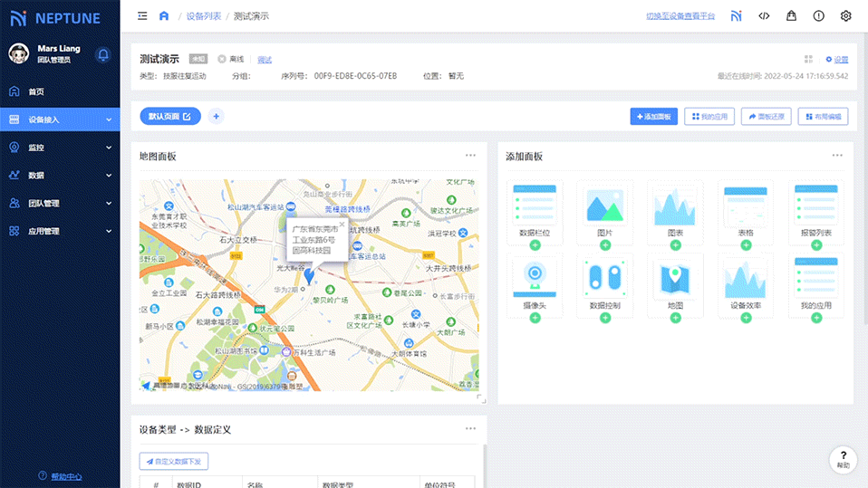The height and width of the screenshot is (488, 868).
Task: Open the shopping bag store icon
Action: pos(791,16)
